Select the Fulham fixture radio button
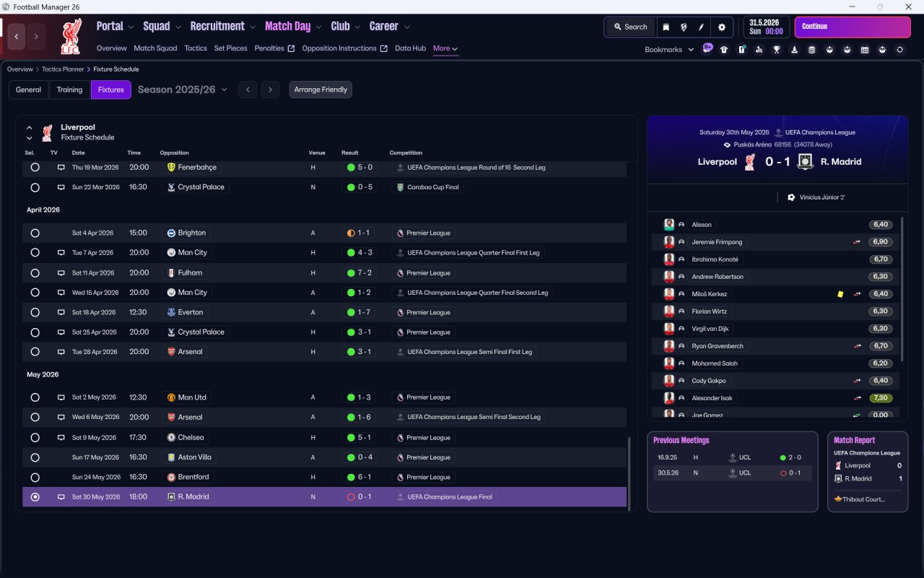This screenshot has height=578, width=924. (35, 273)
